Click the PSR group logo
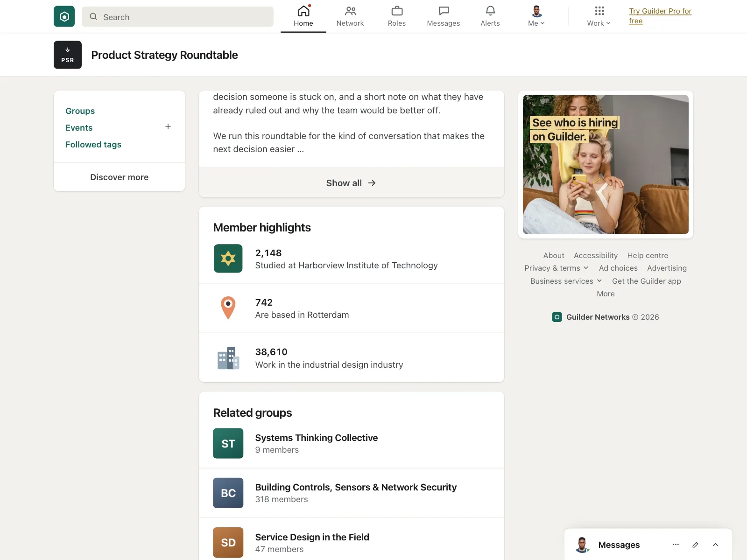Viewport: 747px width, 560px height. pyautogui.click(x=68, y=55)
